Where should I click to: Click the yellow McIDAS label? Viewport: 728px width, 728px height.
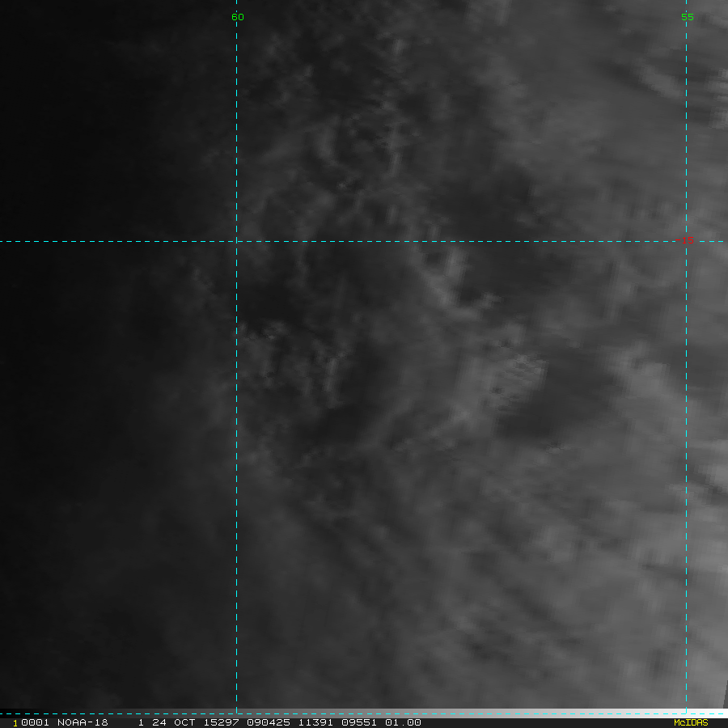(x=691, y=722)
